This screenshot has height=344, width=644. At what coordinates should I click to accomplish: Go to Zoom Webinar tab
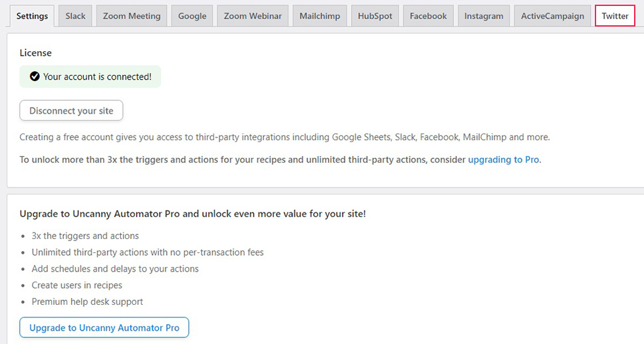click(253, 16)
